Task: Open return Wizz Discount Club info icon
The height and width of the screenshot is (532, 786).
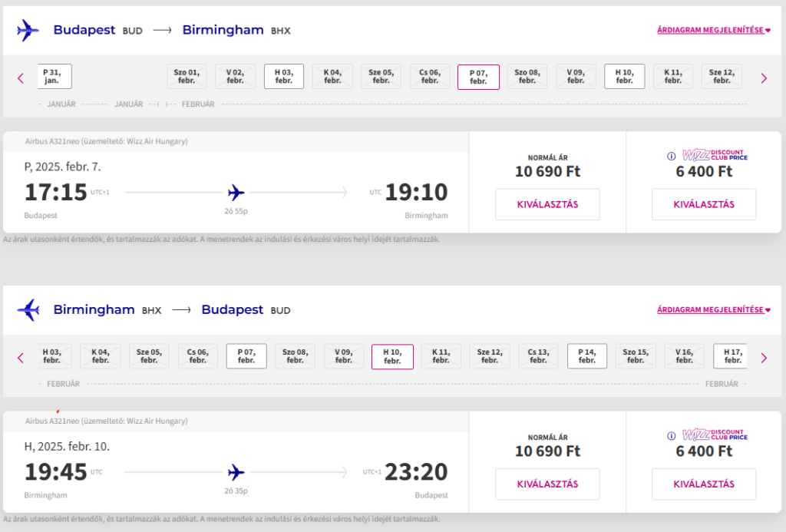Action: (671, 436)
